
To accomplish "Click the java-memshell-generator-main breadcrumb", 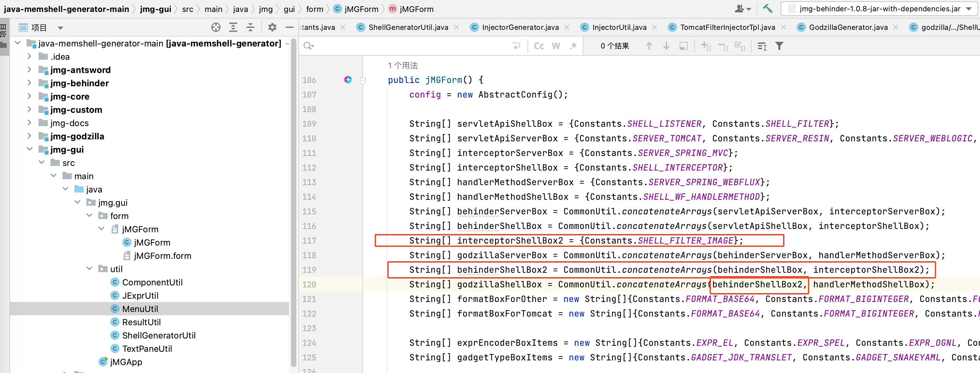I will [66, 9].
